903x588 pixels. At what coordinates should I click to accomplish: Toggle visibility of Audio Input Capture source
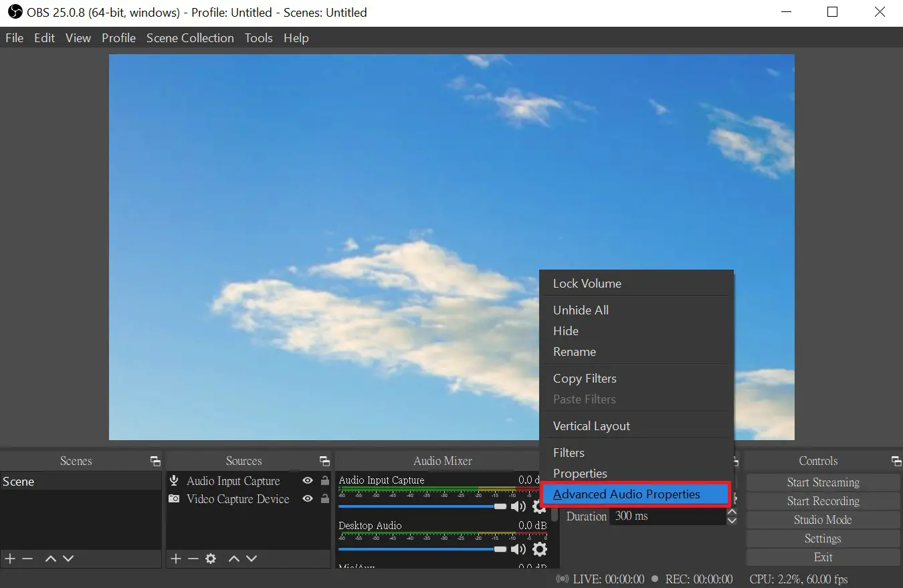coord(307,481)
